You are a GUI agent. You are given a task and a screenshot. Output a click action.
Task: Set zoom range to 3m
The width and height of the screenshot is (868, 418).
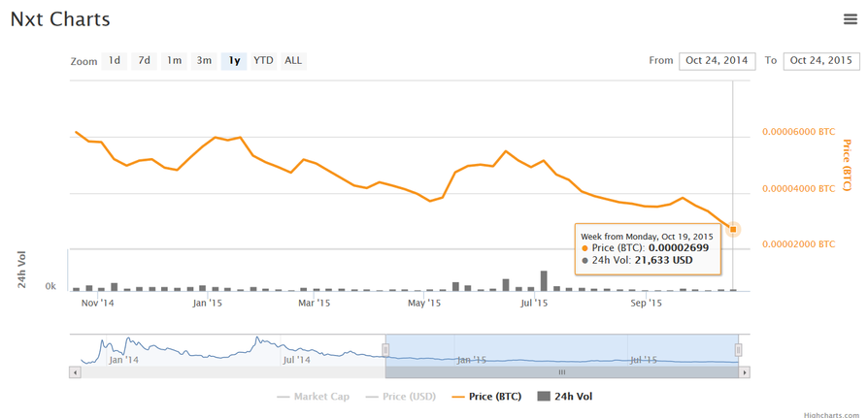point(204,61)
